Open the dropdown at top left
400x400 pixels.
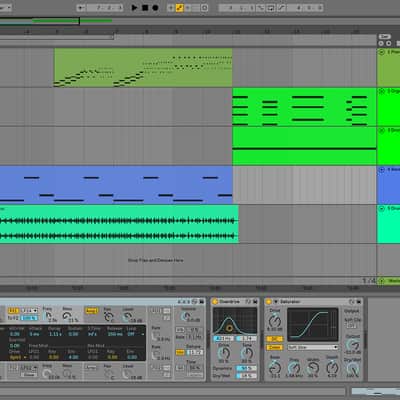click(x=5, y=7)
